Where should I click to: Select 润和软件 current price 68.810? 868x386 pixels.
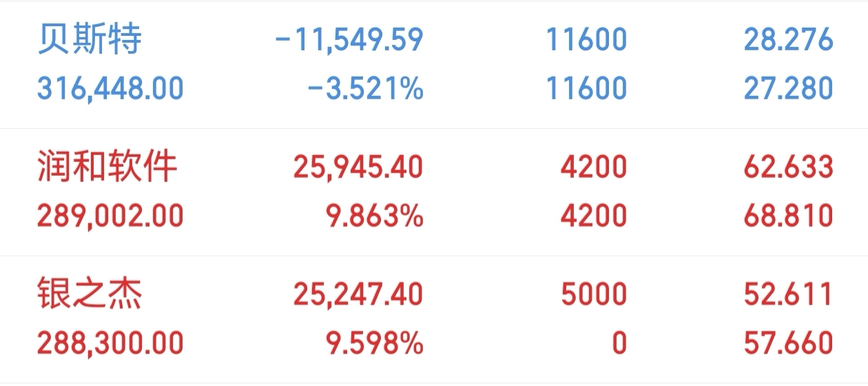(788, 216)
